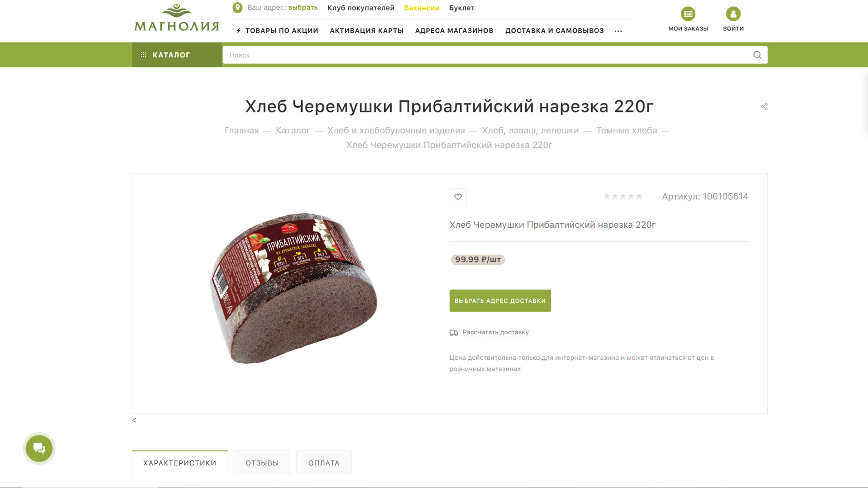868x488 pixels.
Task: Click the share icon beside title
Action: [764, 107]
